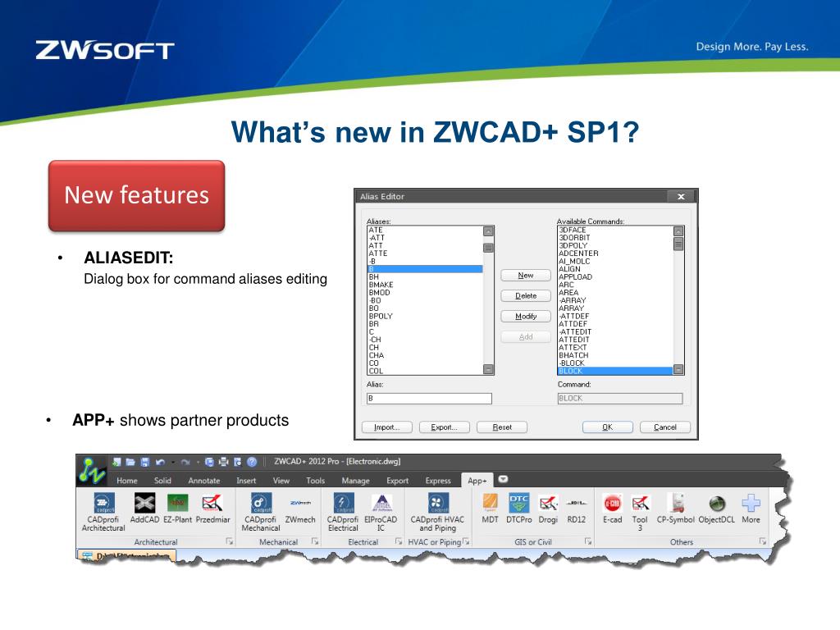Click the Import... button
The width and height of the screenshot is (840, 630).
(387, 427)
